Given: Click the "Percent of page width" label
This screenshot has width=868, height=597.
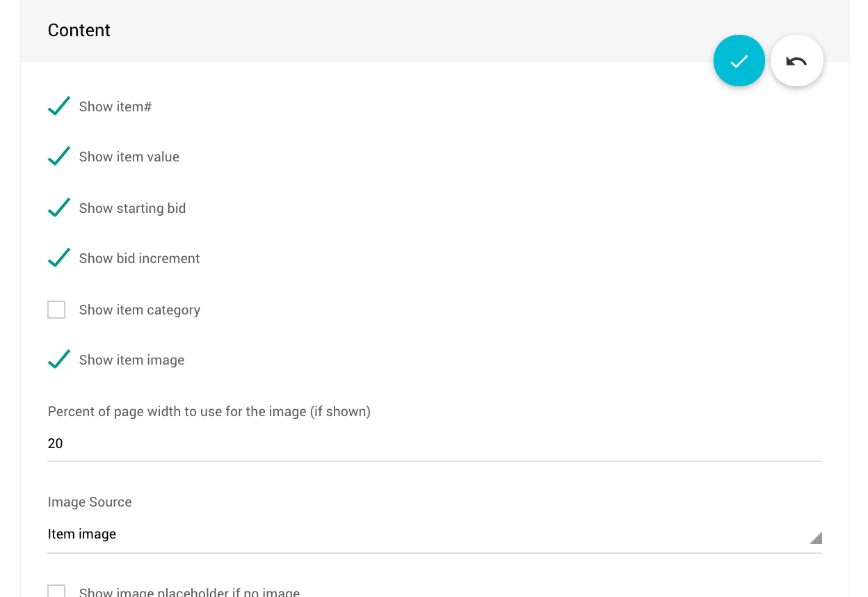Looking at the screenshot, I should tap(209, 412).
